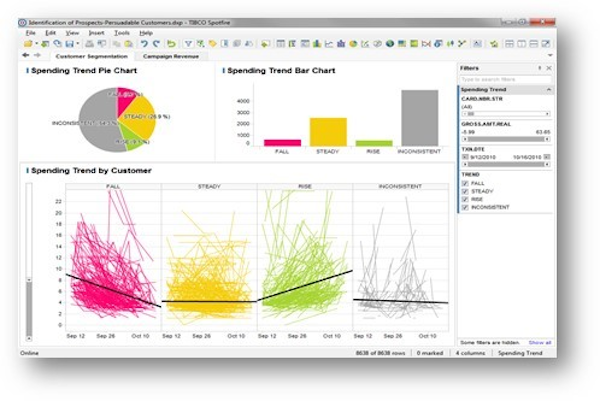Viewport: 600px width, 401px height.
Task: Switch to the Campaign Revenue tab
Action: pyautogui.click(x=171, y=56)
